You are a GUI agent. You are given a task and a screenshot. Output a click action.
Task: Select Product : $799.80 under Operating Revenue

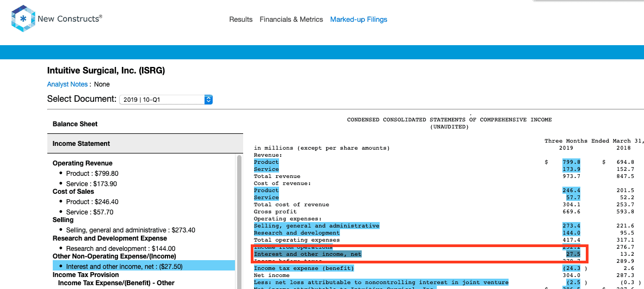pyautogui.click(x=92, y=174)
